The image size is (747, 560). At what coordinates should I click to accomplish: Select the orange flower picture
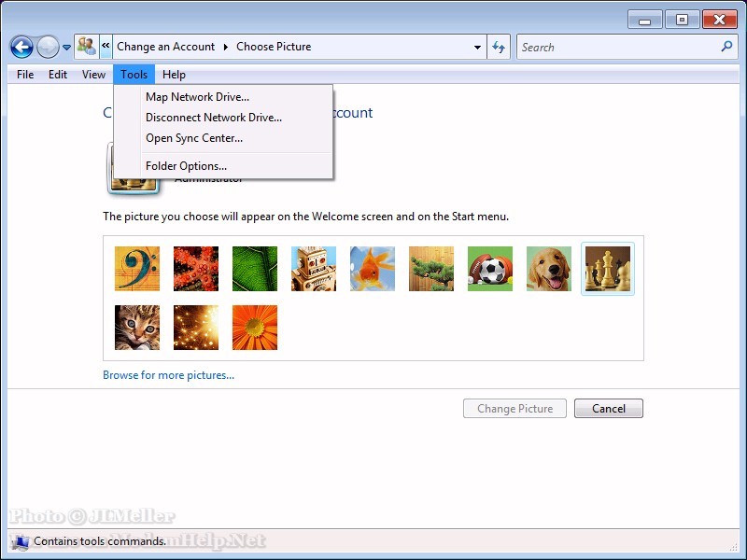tap(255, 328)
